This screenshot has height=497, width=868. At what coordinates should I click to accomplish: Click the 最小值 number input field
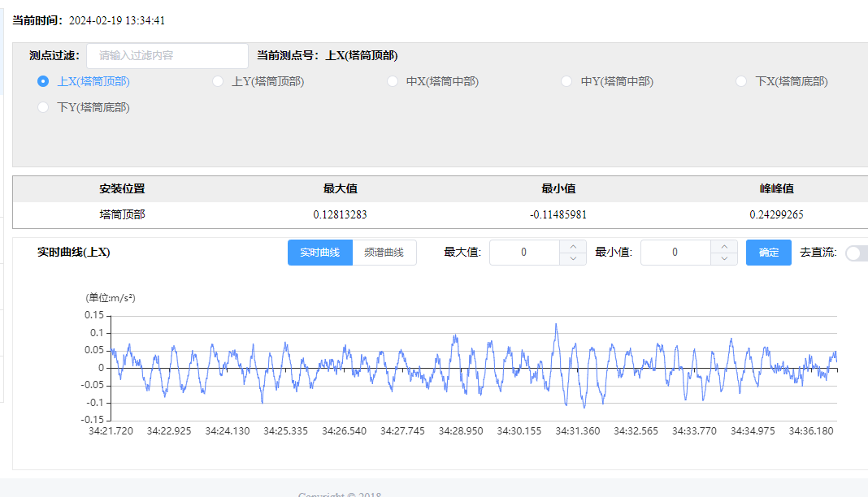click(x=675, y=253)
